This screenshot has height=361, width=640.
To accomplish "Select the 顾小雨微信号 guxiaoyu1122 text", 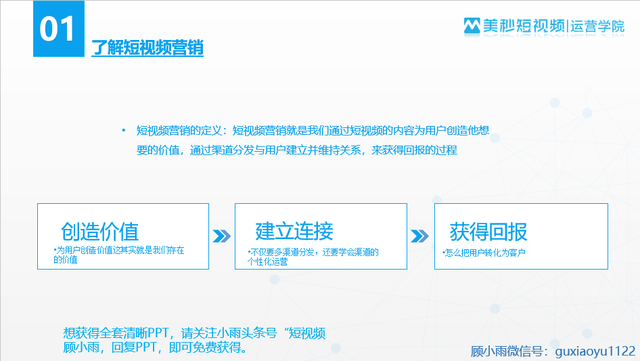I will coord(553,351).
